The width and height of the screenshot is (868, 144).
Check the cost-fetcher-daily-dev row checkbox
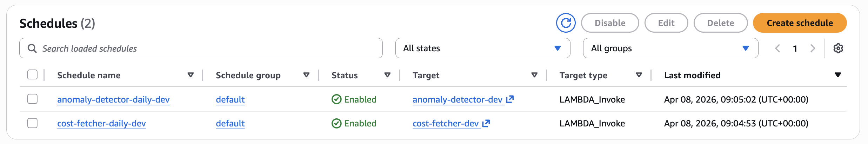tap(33, 123)
